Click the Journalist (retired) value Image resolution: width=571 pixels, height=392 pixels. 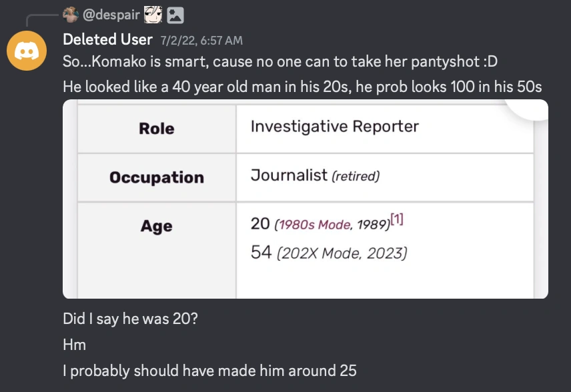point(315,176)
